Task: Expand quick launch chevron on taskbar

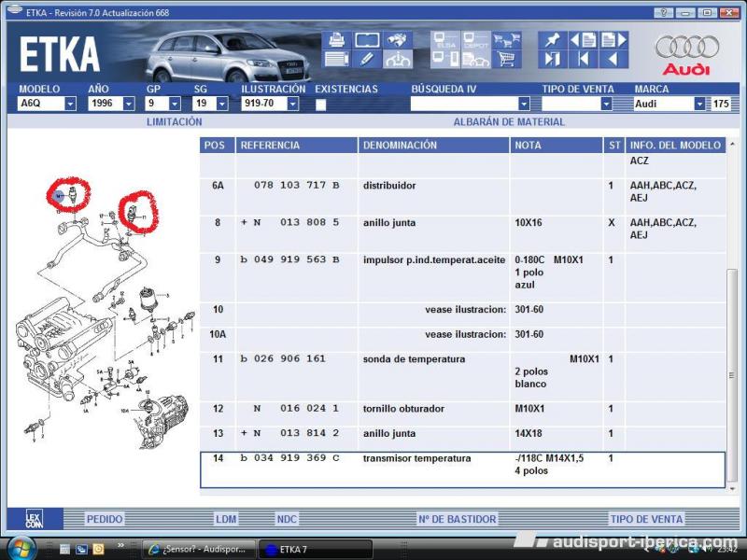Action: [x=121, y=546]
